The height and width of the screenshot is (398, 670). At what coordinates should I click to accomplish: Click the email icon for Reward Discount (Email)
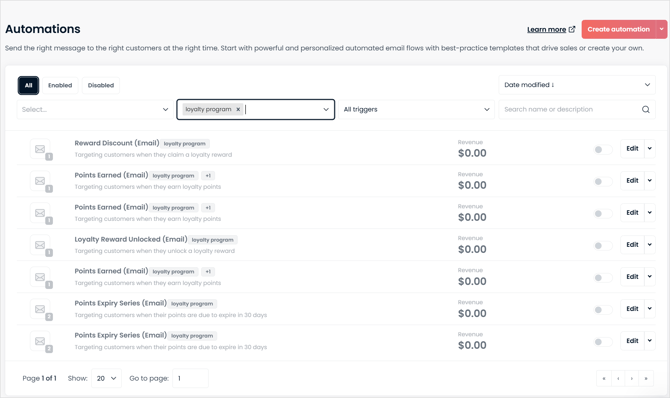40,149
